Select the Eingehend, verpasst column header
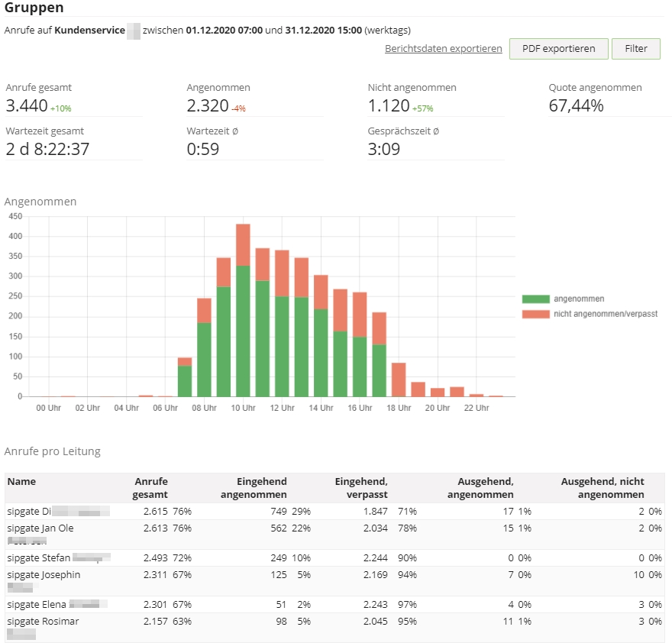This screenshot has height=643, width=672. point(361,488)
